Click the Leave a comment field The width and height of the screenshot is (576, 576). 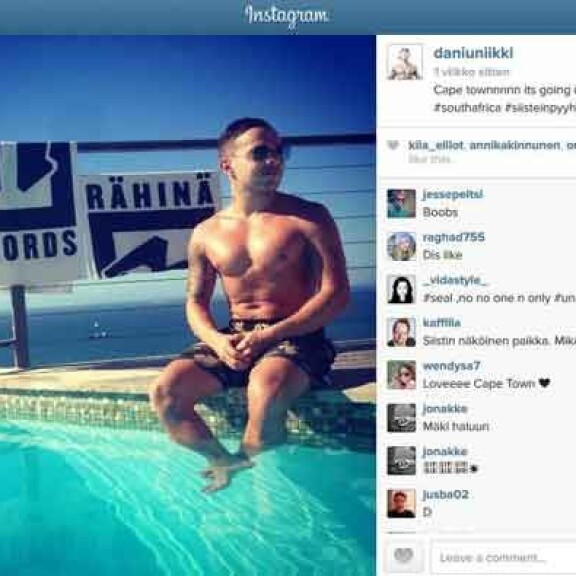[x=503, y=558]
